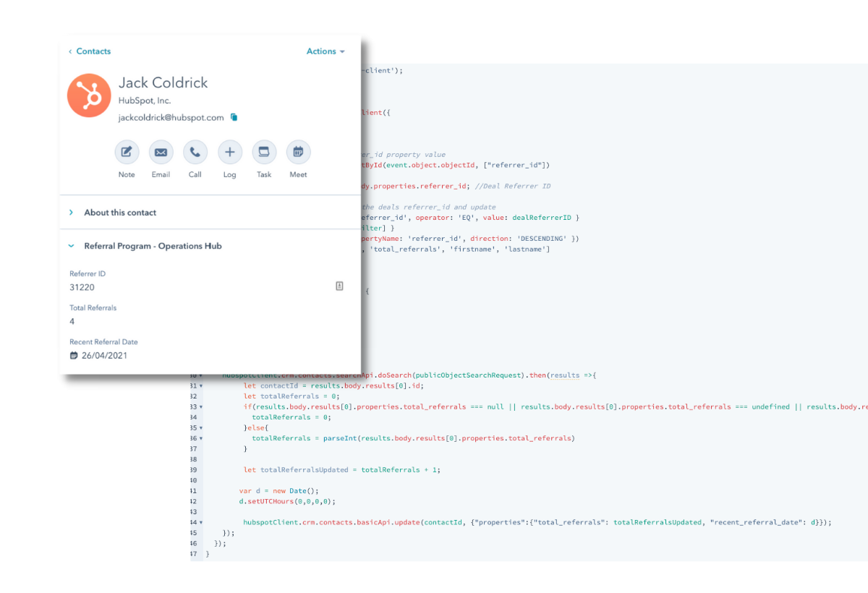Viewport: 868px width, 593px height.
Task: Click the Referrer ID value 31220
Action: (82, 287)
